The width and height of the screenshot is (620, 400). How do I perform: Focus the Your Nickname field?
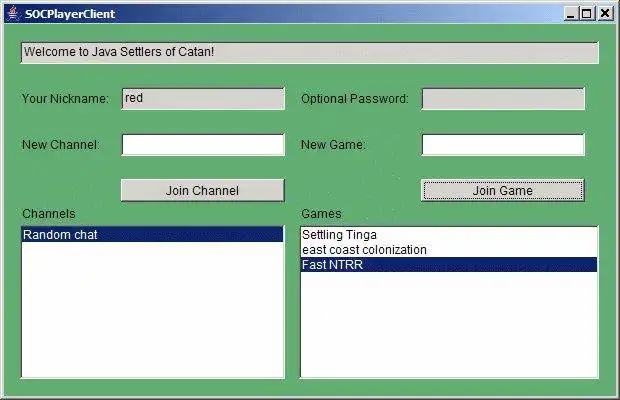[x=203, y=98]
